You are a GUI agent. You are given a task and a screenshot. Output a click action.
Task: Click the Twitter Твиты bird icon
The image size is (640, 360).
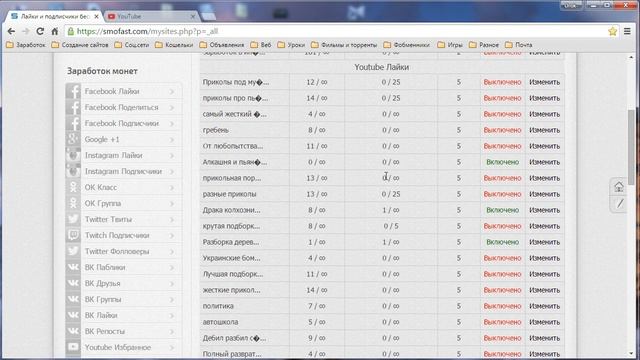click(73, 219)
